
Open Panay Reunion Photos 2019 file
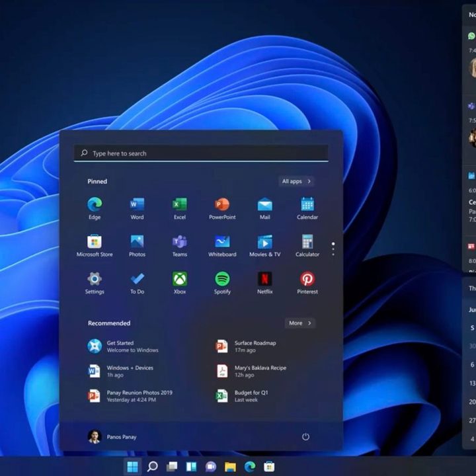point(130,396)
